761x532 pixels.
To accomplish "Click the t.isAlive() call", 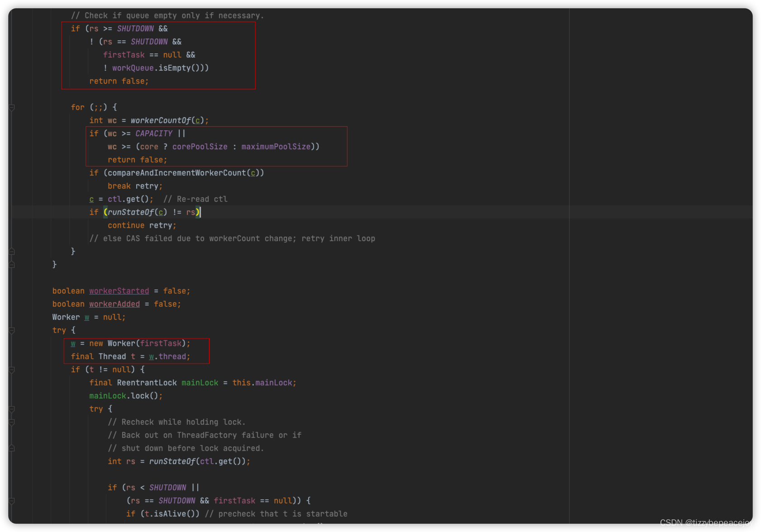I will [170, 514].
